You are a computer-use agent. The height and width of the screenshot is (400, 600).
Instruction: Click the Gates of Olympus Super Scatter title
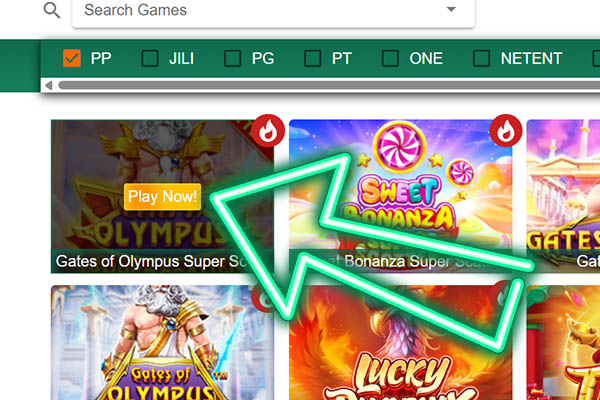[x=152, y=261]
